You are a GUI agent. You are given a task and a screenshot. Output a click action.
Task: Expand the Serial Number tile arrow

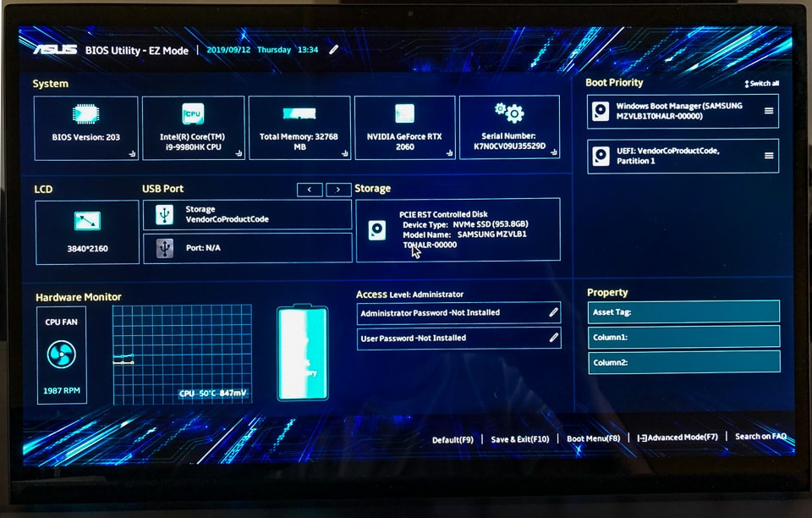pyautogui.click(x=554, y=152)
